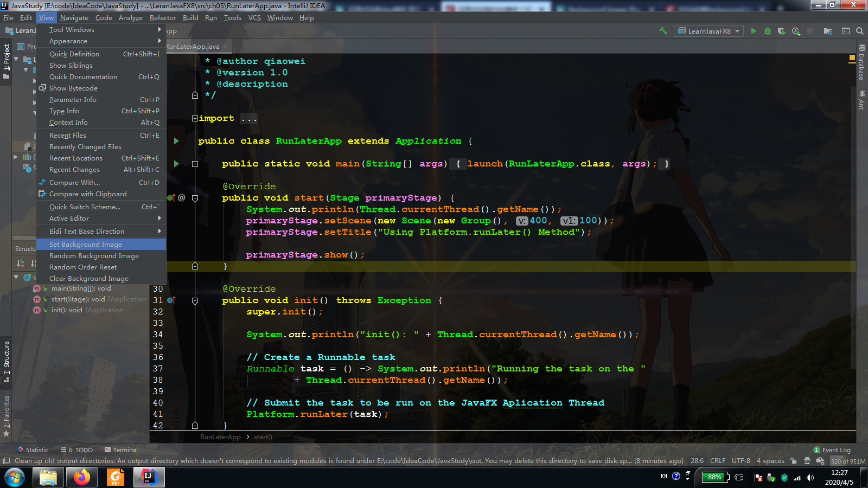Screen dimensions: 868x488
Task: Toggle the read-only lock in status bar
Action: click(794, 461)
